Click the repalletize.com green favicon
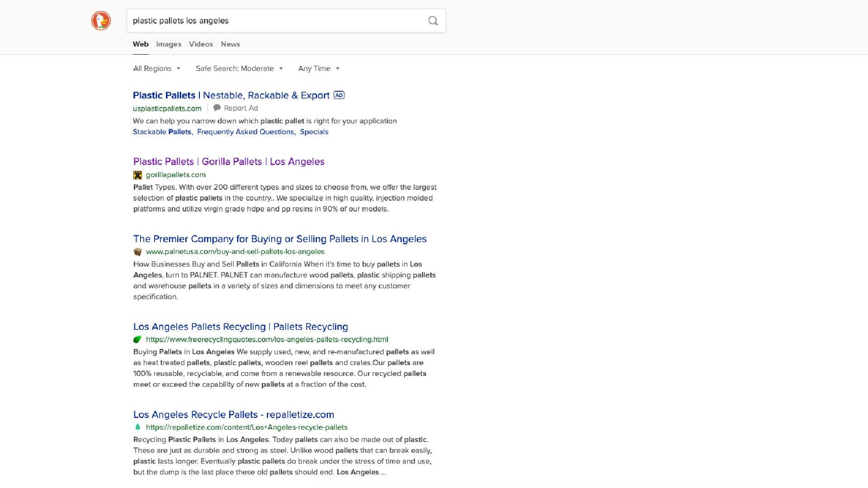This screenshot has height=488, width=868. coord(138,427)
